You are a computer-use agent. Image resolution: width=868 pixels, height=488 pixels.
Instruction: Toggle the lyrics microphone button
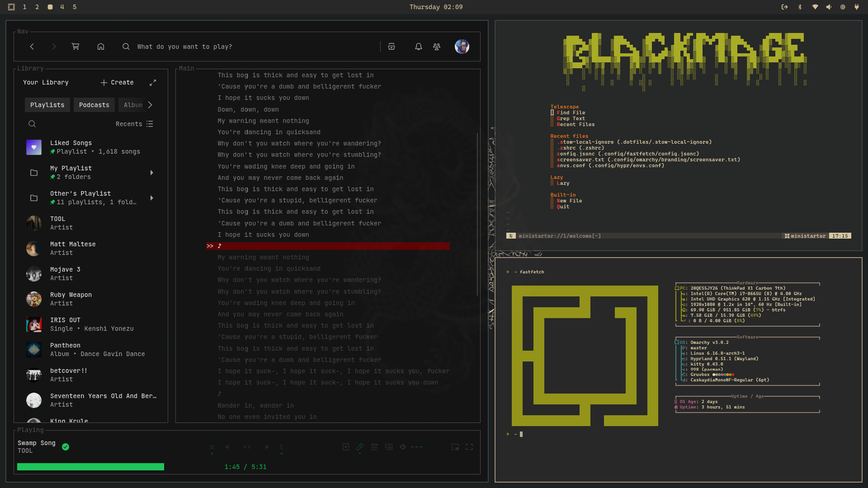point(360,447)
